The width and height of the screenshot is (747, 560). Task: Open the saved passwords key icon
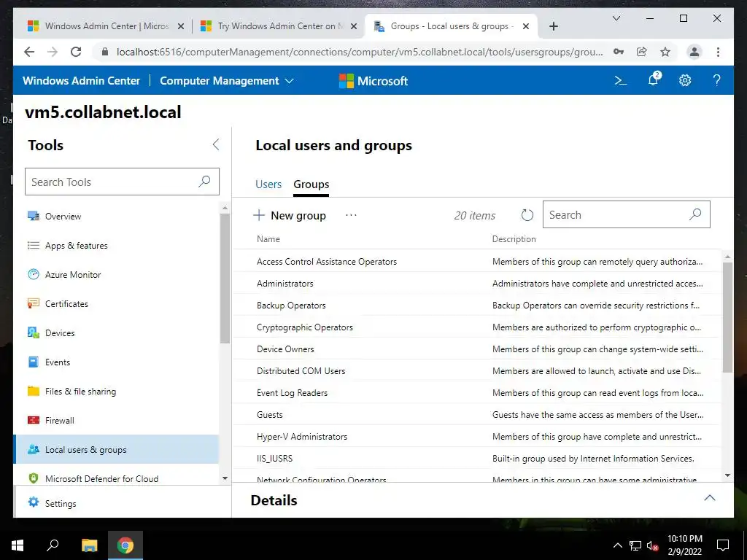pyautogui.click(x=619, y=52)
